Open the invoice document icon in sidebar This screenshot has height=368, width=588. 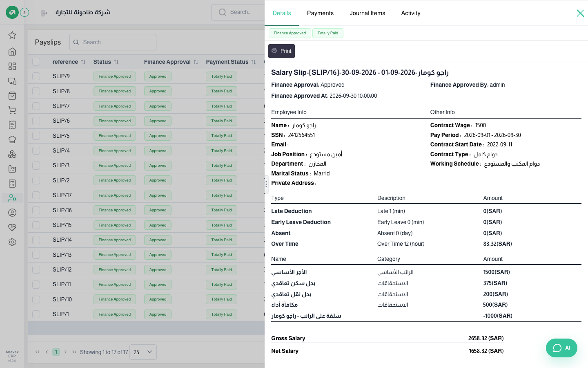[x=12, y=125]
